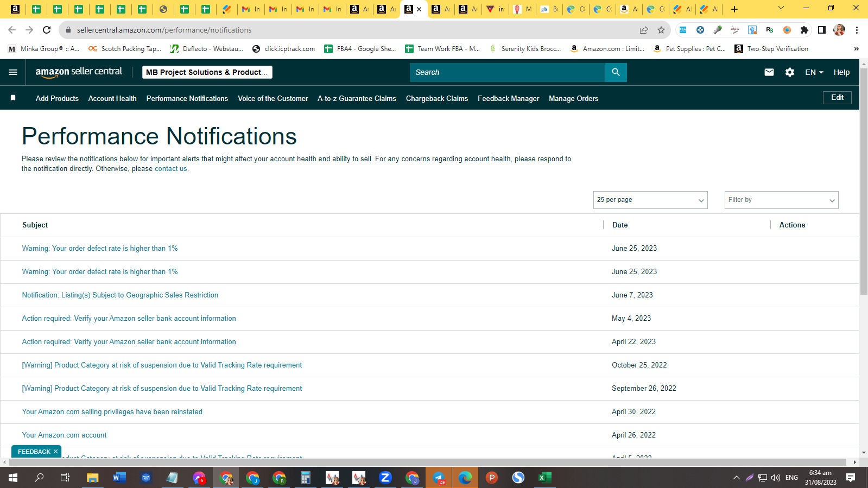868x488 pixels.
Task: Dismiss the FEEDBACK tab with its X
Action: (56, 452)
